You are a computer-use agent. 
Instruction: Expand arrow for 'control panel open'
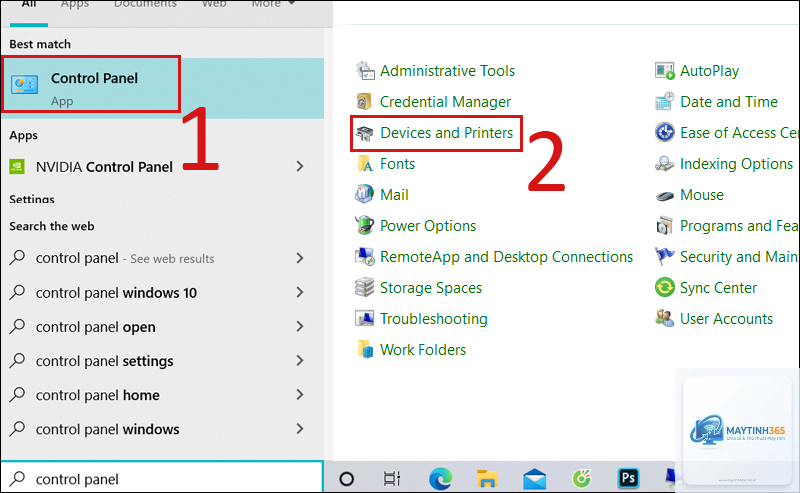tap(300, 327)
